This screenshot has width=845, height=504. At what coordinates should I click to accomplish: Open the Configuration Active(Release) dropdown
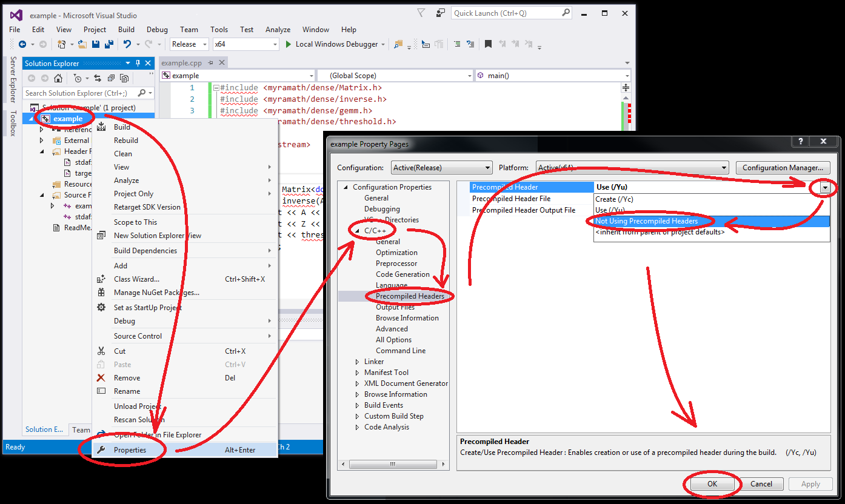click(441, 168)
